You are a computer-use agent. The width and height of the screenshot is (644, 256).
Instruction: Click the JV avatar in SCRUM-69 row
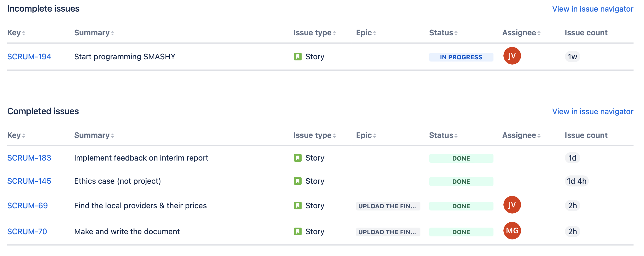(512, 205)
